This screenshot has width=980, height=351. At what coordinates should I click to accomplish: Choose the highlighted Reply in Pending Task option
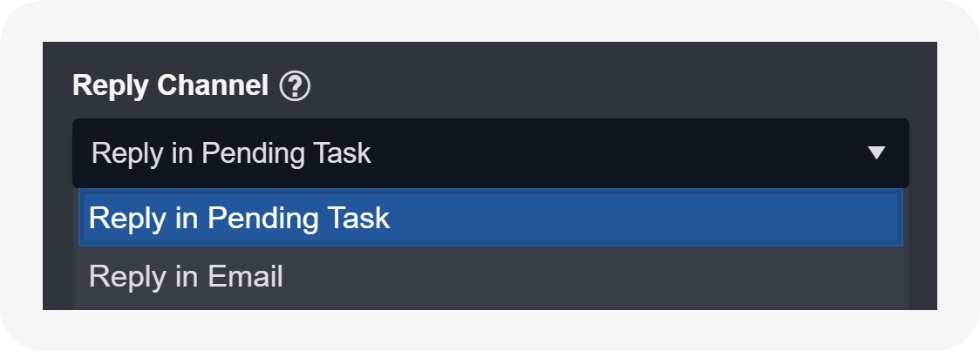pos(239,218)
